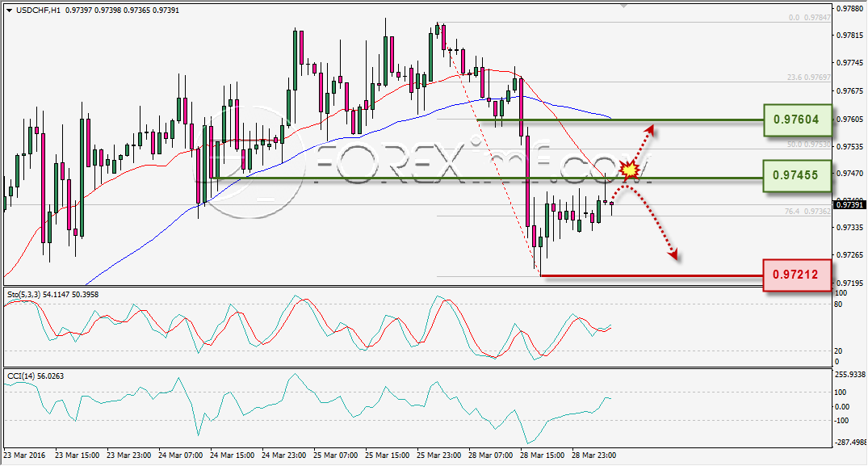The image size is (868, 466).
Task: Click price scale value 0.97265
Action: pyautogui.click(x=850, y=254)
